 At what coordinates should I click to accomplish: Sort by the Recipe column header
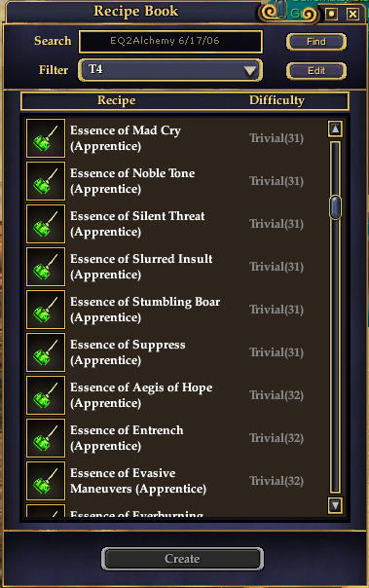[116, 100]
